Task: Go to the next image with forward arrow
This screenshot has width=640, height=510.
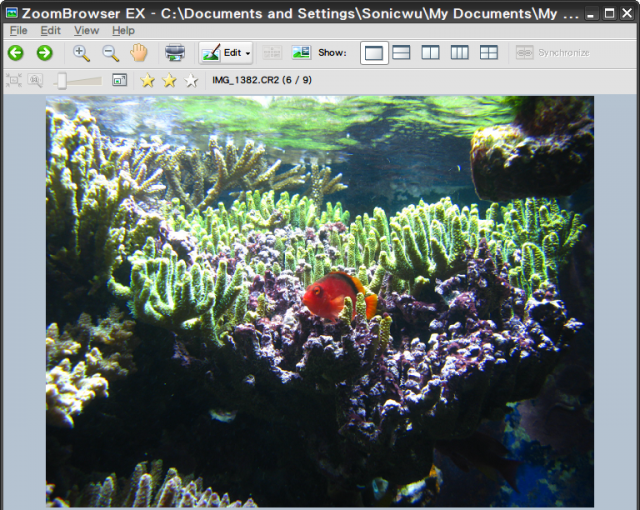Action: tap(44, 53)
